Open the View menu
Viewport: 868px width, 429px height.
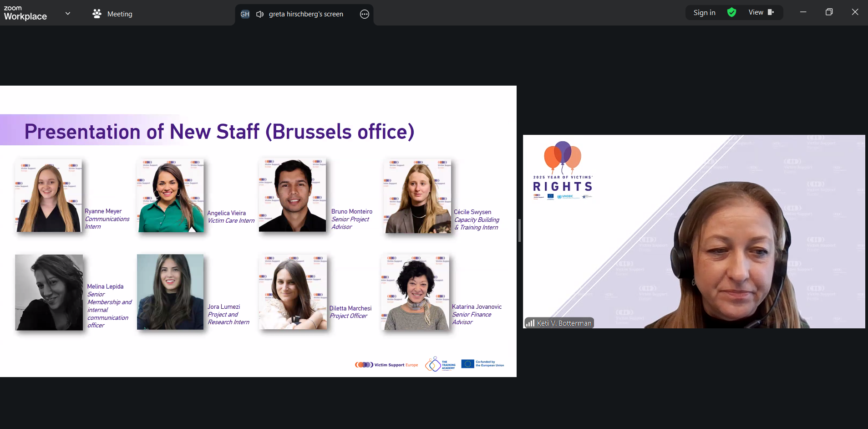click(756, 12)
